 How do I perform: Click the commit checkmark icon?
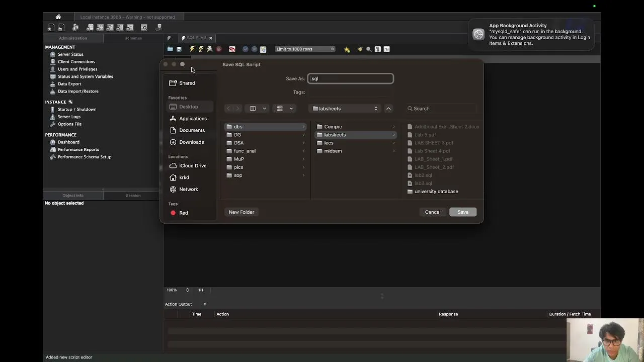pos(246,49)
